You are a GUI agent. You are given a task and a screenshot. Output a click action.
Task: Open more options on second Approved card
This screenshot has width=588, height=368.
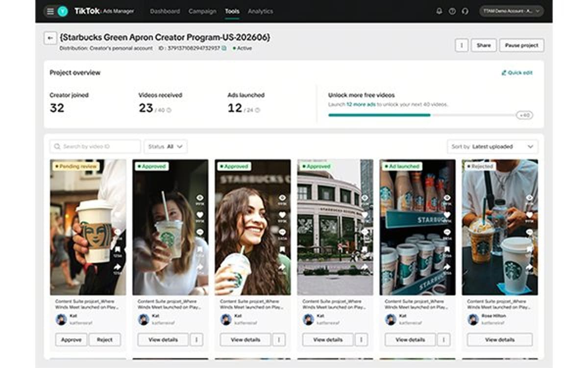[x=279, y=340]
